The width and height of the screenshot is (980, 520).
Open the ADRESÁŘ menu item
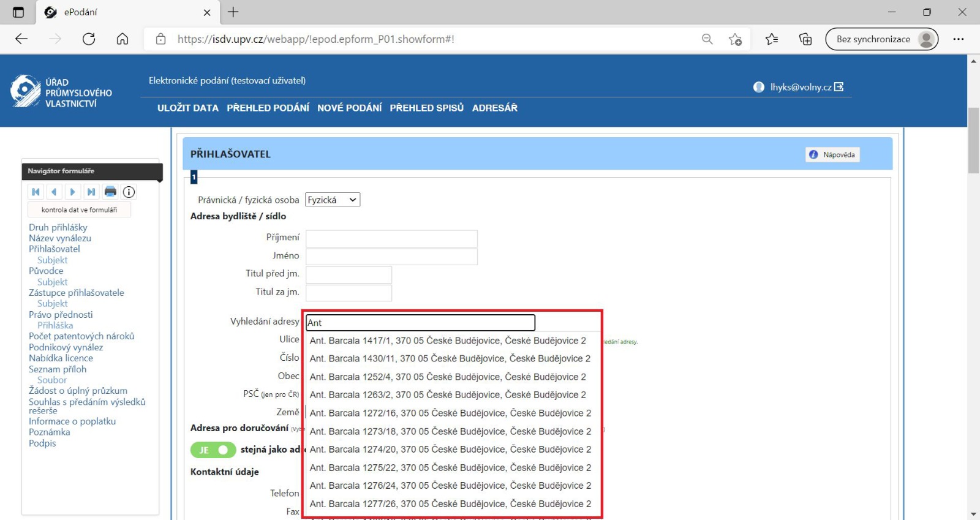click(494, 108)
